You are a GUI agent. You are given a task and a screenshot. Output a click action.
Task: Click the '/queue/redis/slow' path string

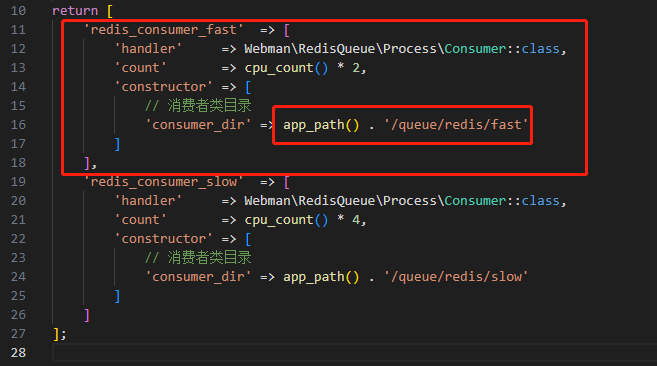456,277
